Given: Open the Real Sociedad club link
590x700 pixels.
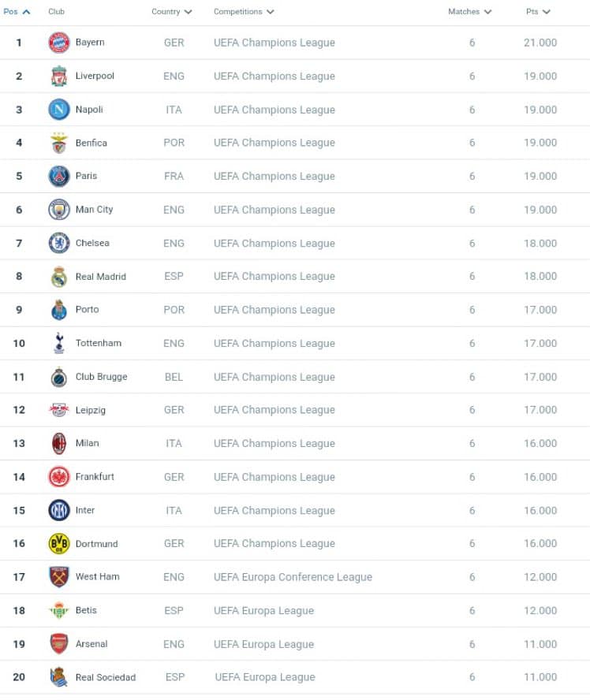Looking at the screenshot, I should pos(106,677).
